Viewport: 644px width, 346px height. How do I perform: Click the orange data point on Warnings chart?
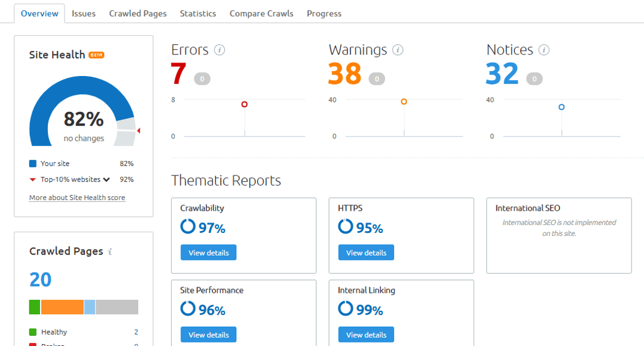(x=404, y=102)
